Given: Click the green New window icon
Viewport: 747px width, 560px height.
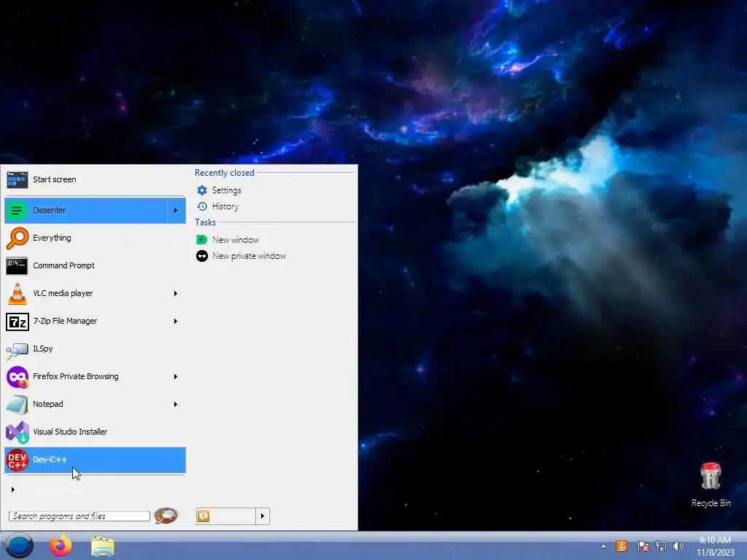Looking at the screenshot, I should pos(202,239).
